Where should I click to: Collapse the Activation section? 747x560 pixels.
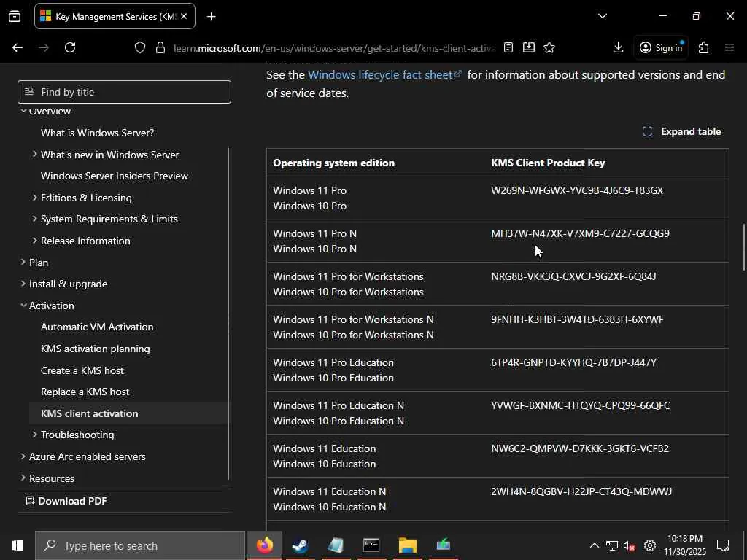23,306
